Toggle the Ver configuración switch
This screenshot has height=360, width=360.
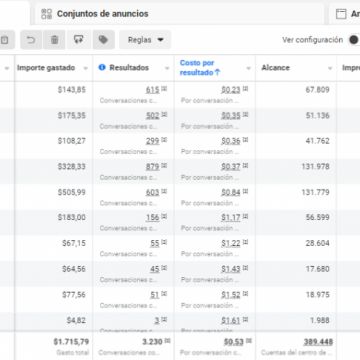(x=354, y=40)
